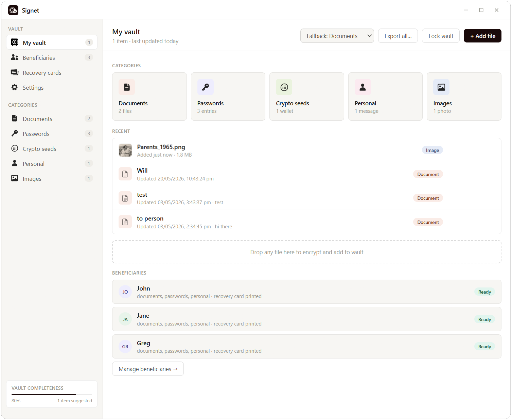Image resolution: width=512 pixels, height=420 pixels.
Task: Select Crypto seeds category in sidebar
Action: (52, 148)
